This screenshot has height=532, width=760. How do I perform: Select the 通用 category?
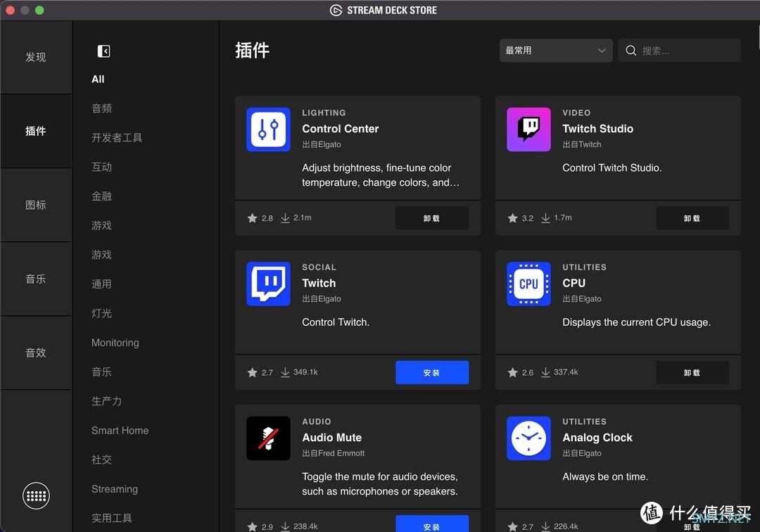pos(102,284)
